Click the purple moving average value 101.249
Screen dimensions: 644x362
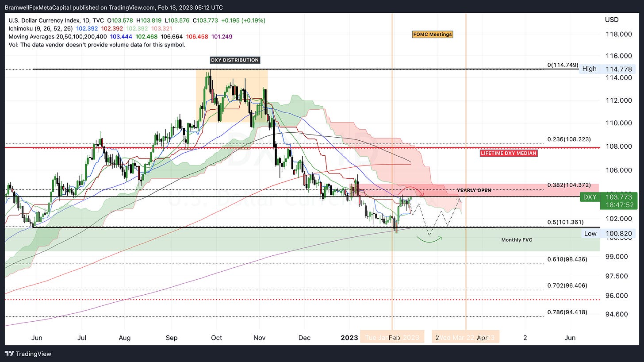221,36
